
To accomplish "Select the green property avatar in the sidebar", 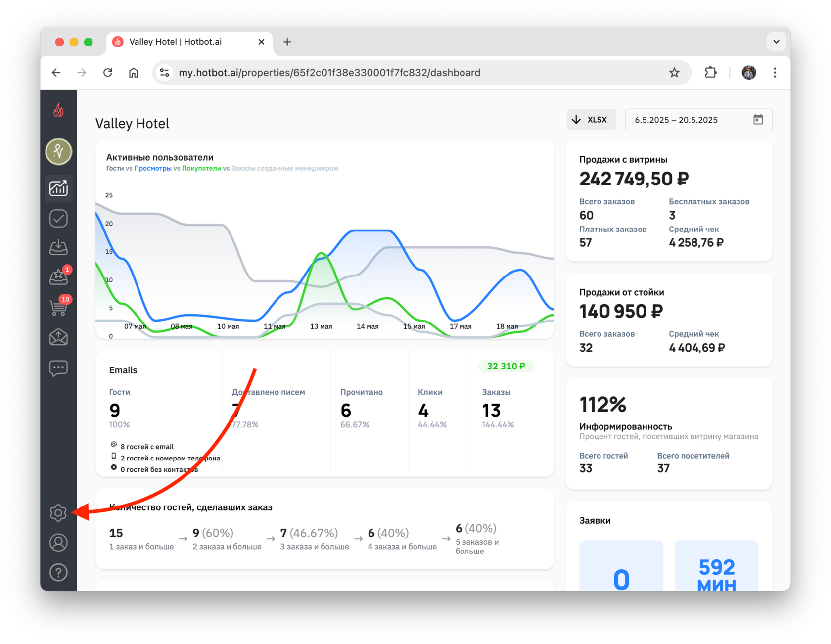I will (x=58, y=151).
